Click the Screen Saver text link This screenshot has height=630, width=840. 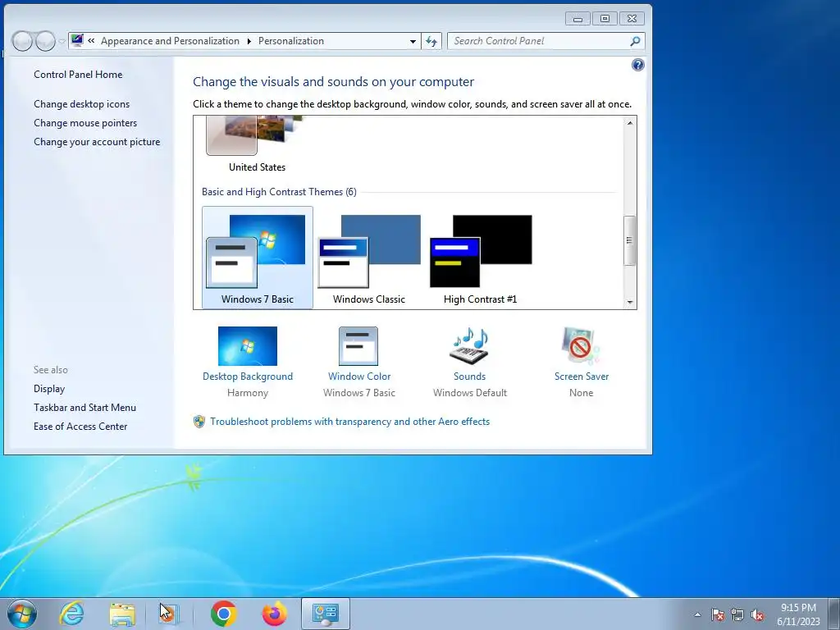tap(582, 377)
